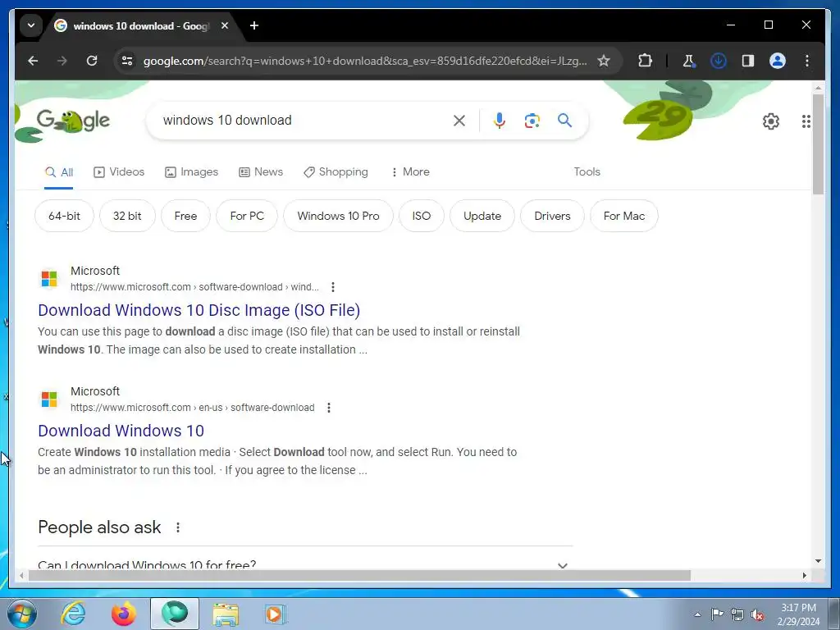Screen dimensions: 840x630
Task: Submit search with the magnifier icon
Action: click(564, 121)
